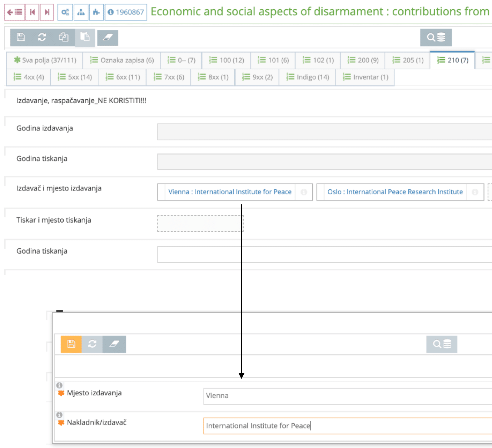
Task: Open the Indigo (14) tab
Action: click(307, 77)
